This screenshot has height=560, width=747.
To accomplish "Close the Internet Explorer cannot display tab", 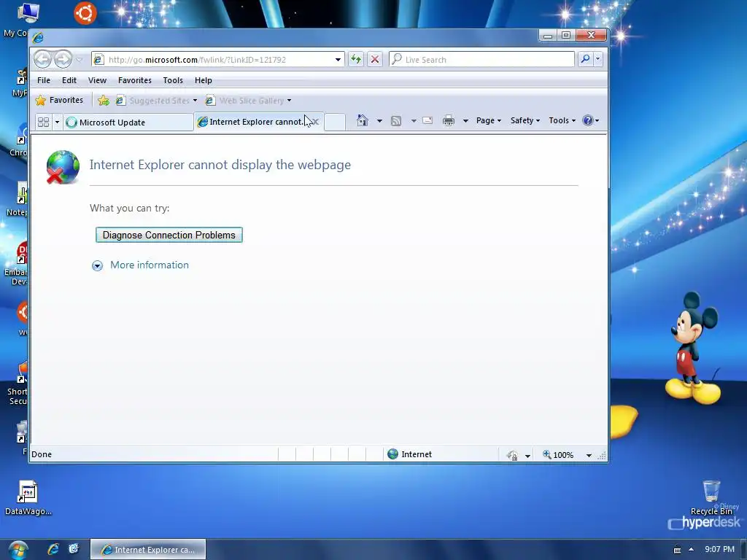I will point(315,122).
